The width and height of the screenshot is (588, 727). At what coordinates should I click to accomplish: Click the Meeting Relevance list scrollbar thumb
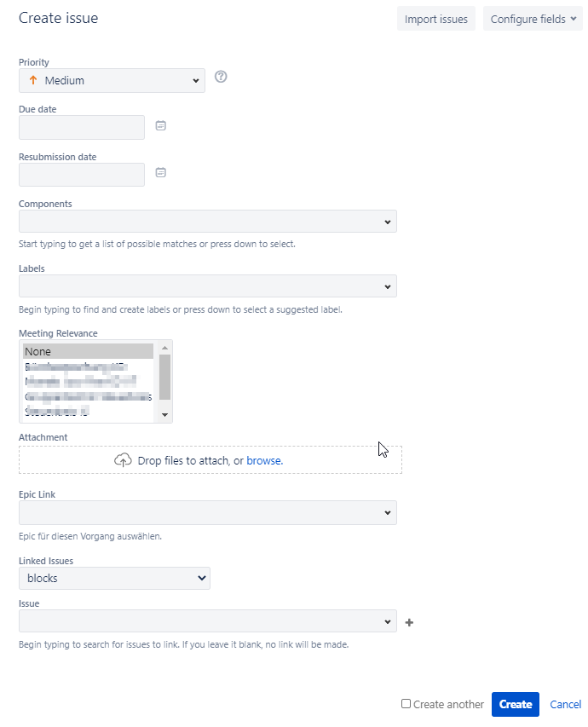coord(164,377)
